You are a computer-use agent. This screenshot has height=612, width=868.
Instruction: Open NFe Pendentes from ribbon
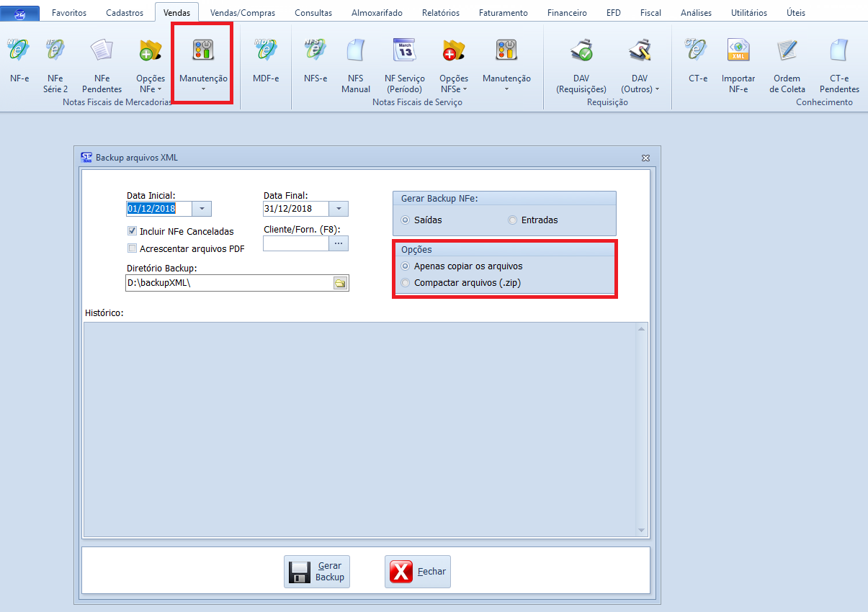pos(102,52)
